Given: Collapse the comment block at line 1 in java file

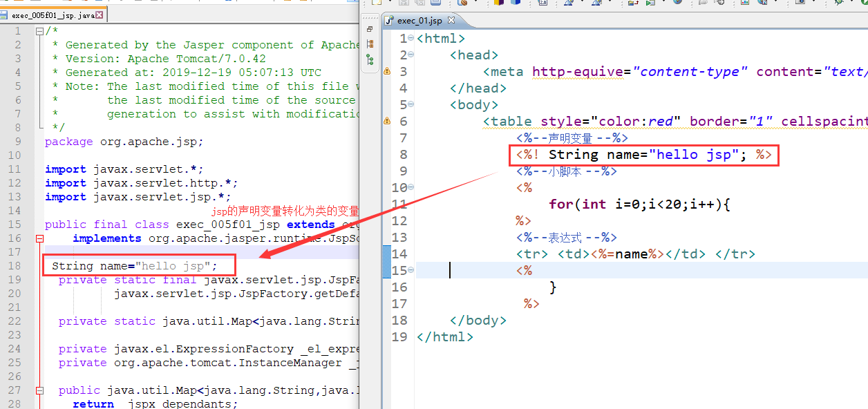Looking at the screenshot, I should point(39,31).
